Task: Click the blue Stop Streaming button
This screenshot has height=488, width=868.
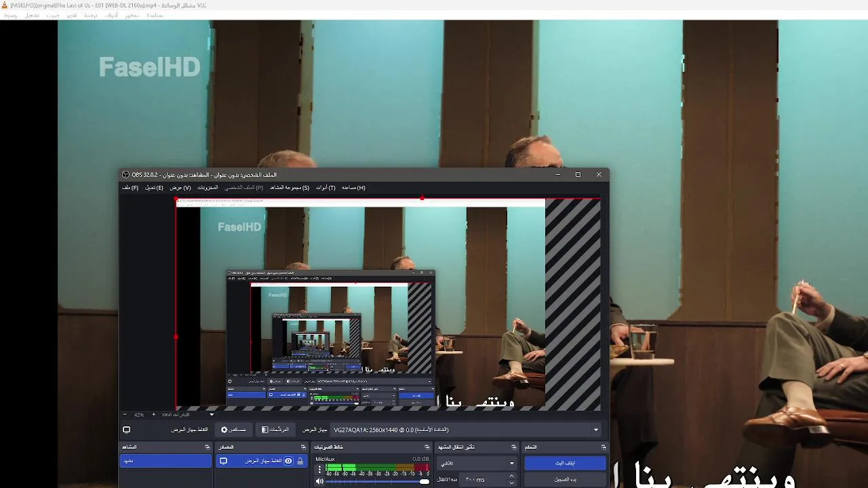Action: tap(565, 463)
